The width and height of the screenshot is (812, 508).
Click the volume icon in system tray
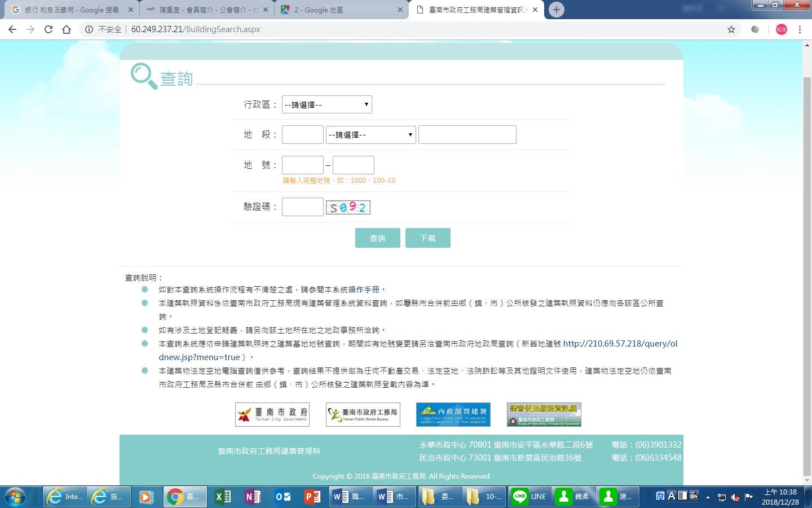coord(735,497)
